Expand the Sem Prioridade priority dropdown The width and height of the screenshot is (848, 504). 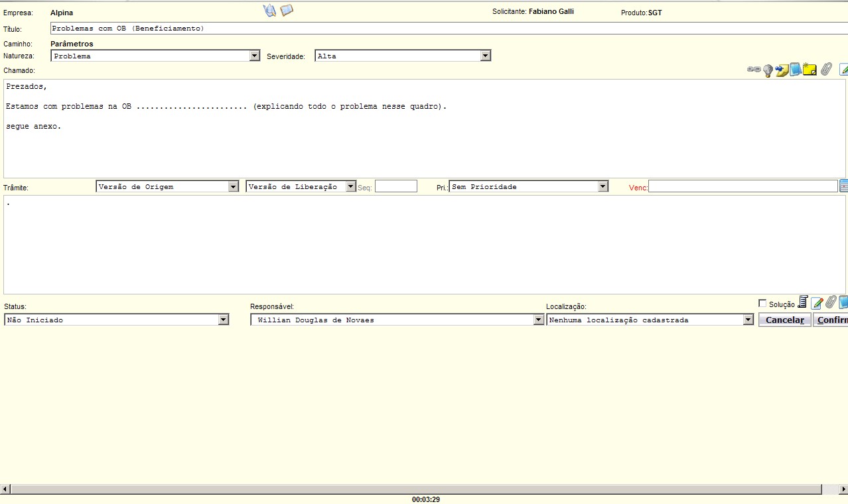point(602,187)
